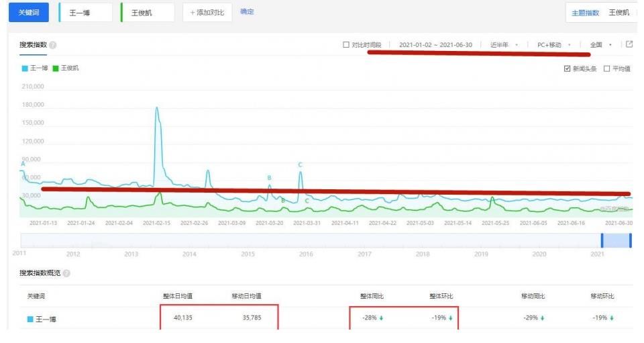Image resolution: width=644 pixels, height=343 pixels.
Task: Uncheck the 新闻头条 checkbox
Action: 568,68
